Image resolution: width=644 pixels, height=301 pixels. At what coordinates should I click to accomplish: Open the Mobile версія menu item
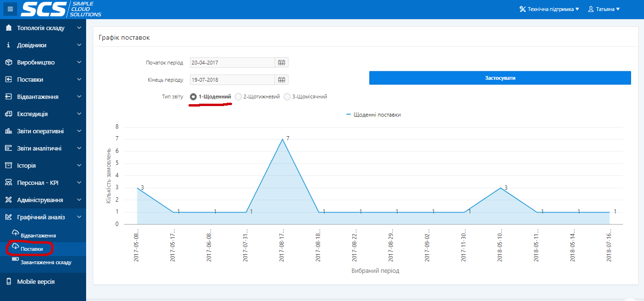[x=43, y=282]
